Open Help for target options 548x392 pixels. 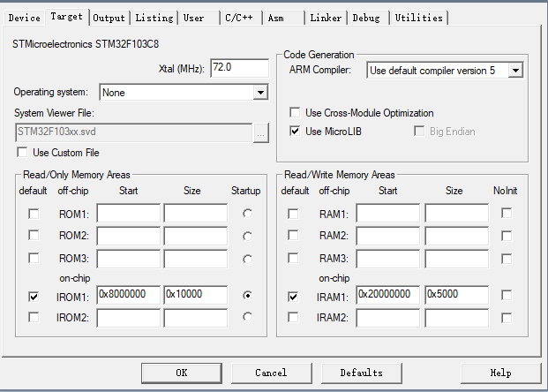[500, 373]
